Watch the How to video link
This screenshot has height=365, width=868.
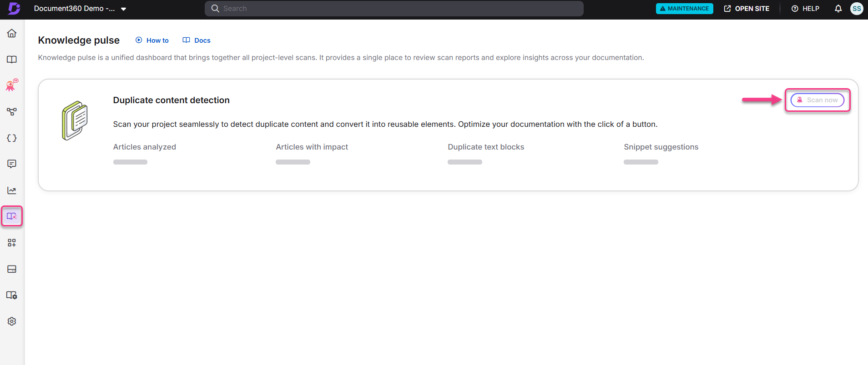(152, 40)
